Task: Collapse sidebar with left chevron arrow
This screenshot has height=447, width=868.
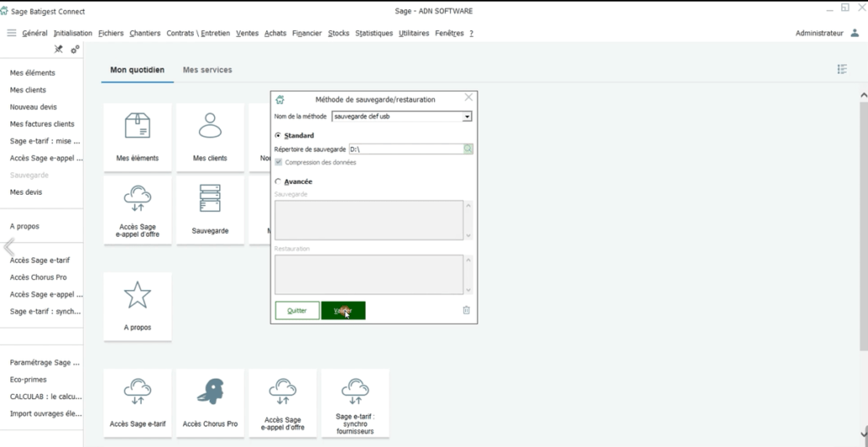Action: coord(8,246)
